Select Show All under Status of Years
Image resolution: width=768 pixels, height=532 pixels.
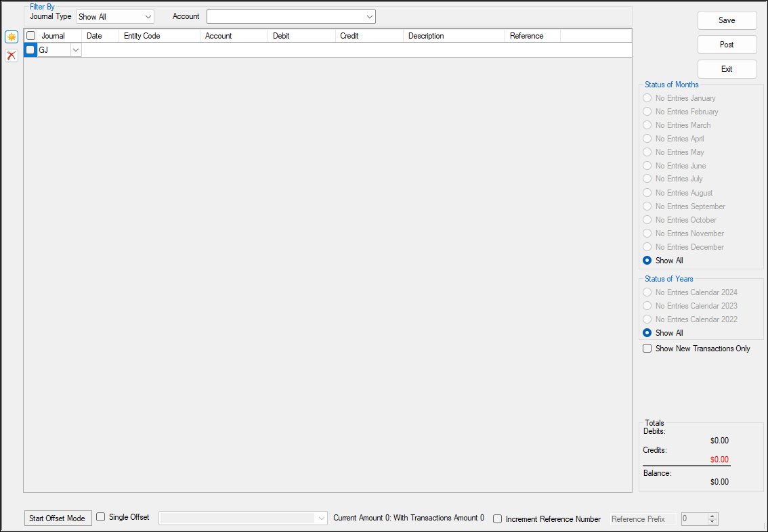pyautogui.click(x=647, y=332)
